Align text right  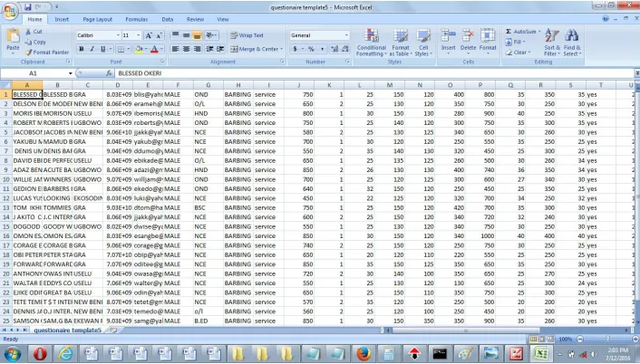[197, 49]
